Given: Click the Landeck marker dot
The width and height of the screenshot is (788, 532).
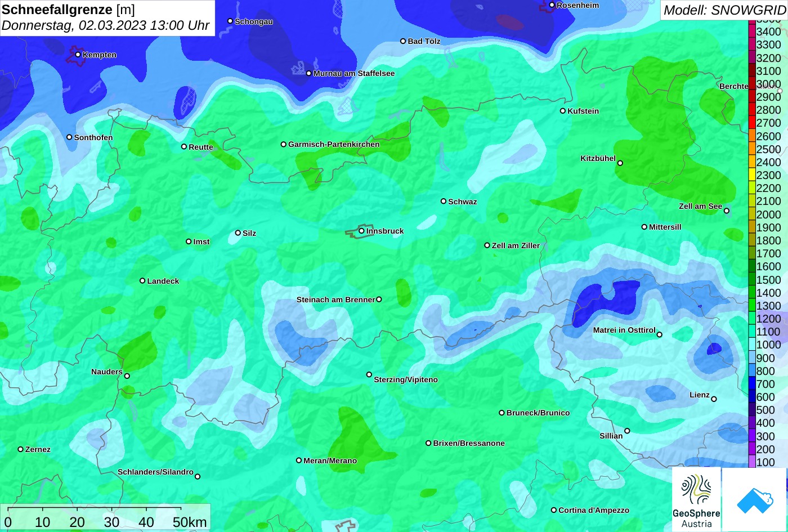Looking at the screenshot, I should coord(142,280).
